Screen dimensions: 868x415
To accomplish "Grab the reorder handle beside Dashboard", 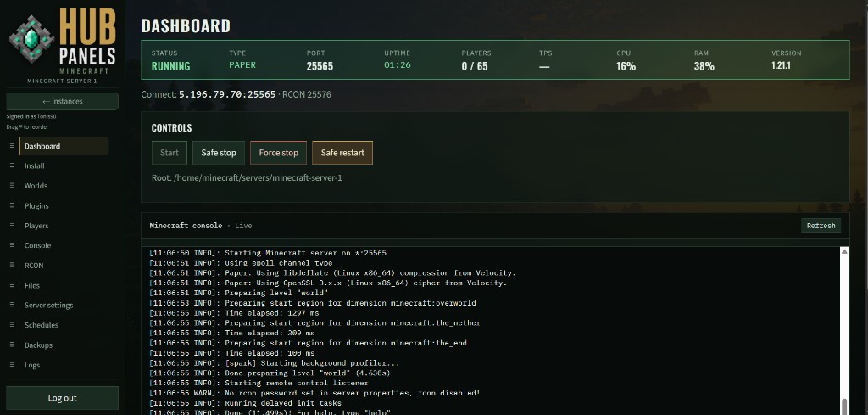I will click(x=12, y=146).
